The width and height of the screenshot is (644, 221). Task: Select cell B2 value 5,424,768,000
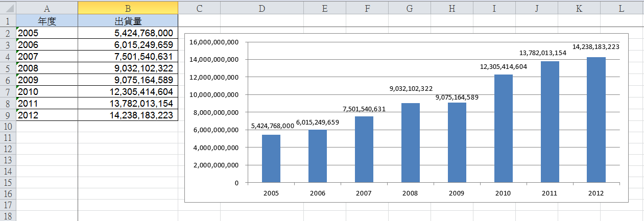(x=128, y=33)
